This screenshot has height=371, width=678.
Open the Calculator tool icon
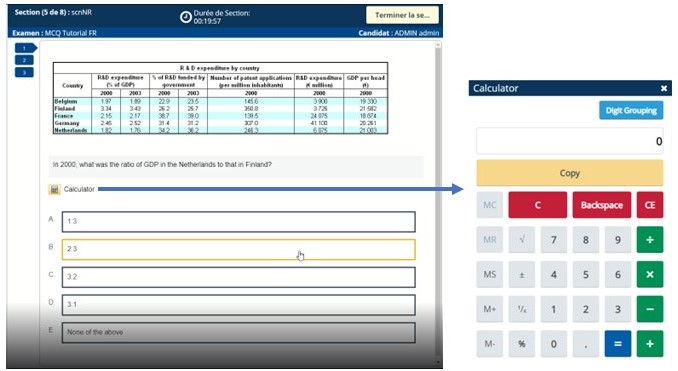point(54,189)
